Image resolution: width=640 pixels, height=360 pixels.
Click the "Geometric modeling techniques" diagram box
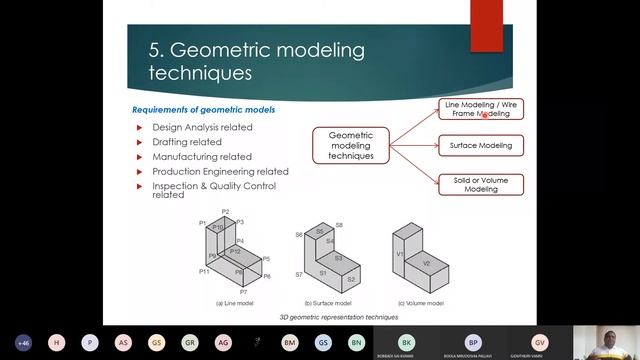(x=351, y=145)
